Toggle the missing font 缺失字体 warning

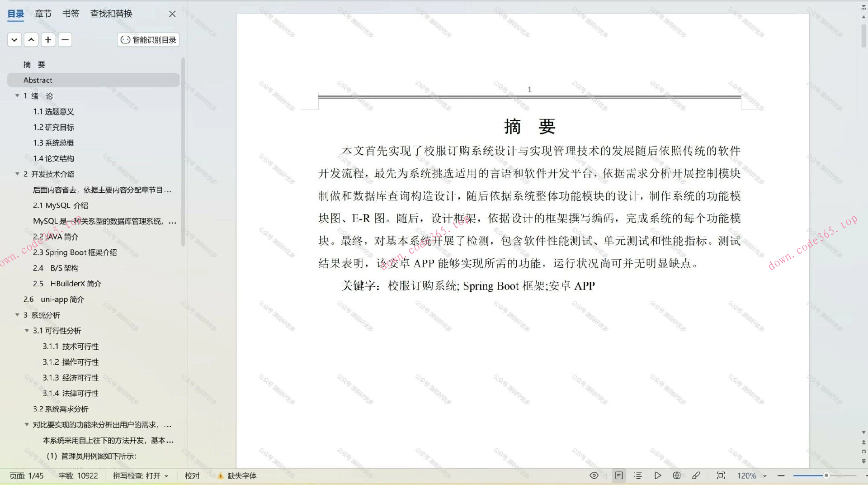[x=236, y=475]
